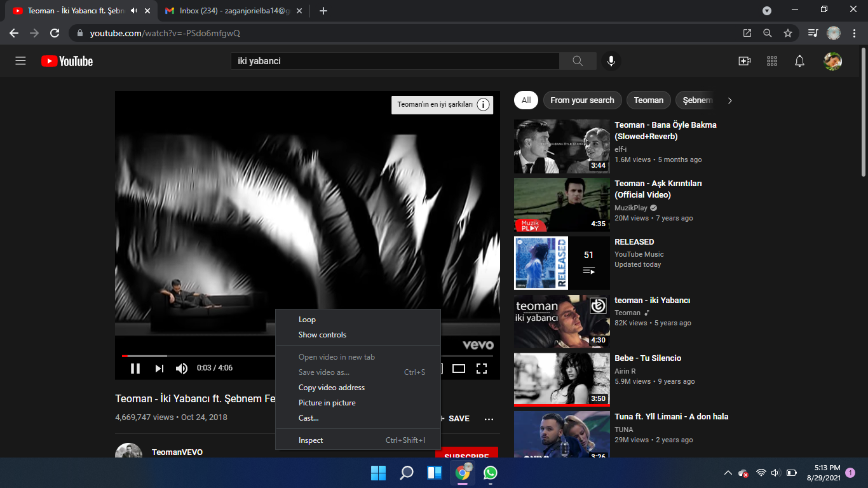Screen dimensions: 868x488
Task: Open Wi-Fi network tray icon
Action: (761, 473)
